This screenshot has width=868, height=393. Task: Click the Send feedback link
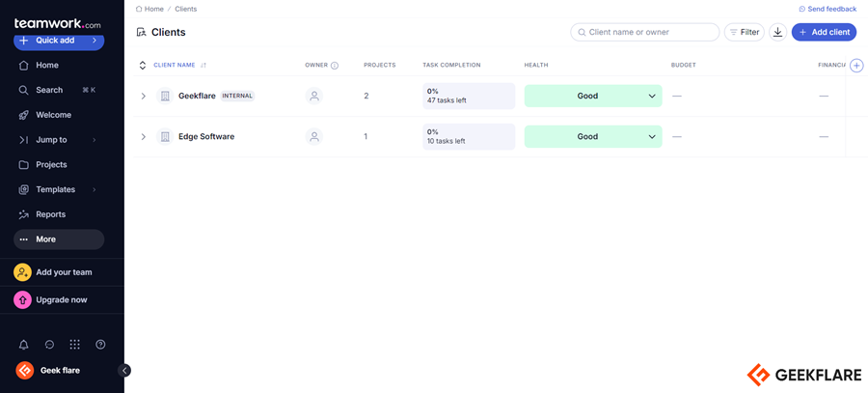(x=827, y=9)
